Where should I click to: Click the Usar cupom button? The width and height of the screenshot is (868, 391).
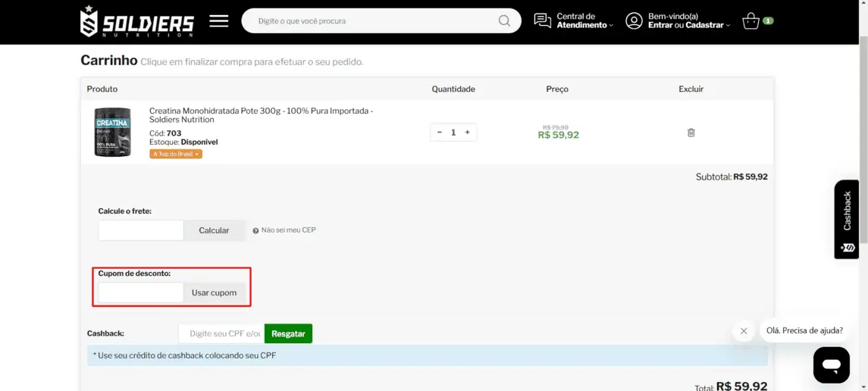coord(214,292)
